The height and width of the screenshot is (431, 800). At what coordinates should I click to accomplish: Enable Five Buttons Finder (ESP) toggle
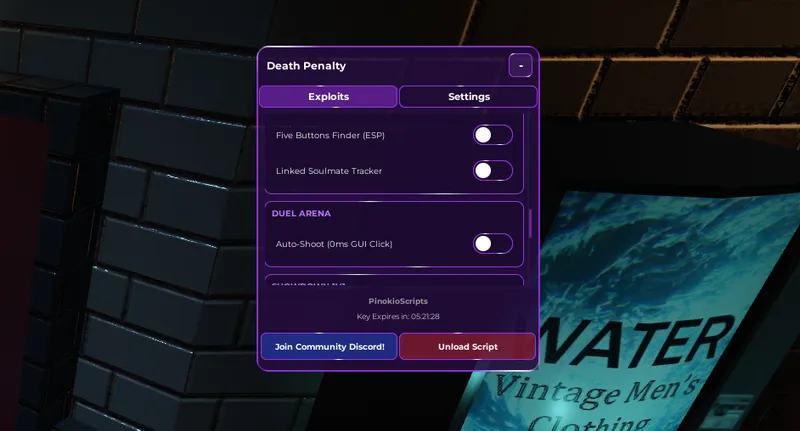click(492, 135)
